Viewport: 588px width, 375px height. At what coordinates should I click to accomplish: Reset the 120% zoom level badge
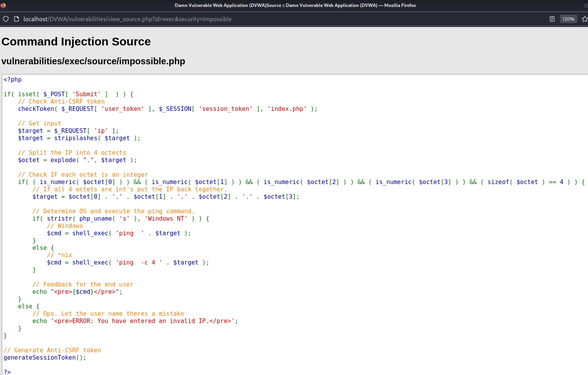tap(568, 19)
